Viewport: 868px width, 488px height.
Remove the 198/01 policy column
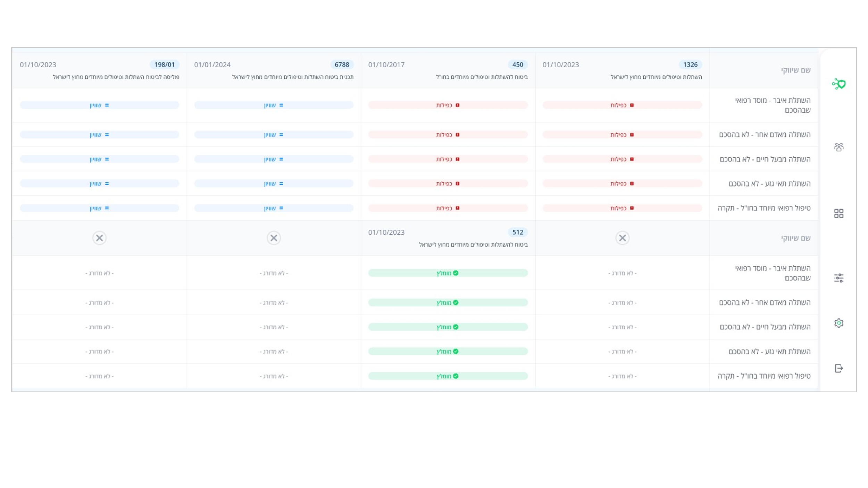(99, 238)
